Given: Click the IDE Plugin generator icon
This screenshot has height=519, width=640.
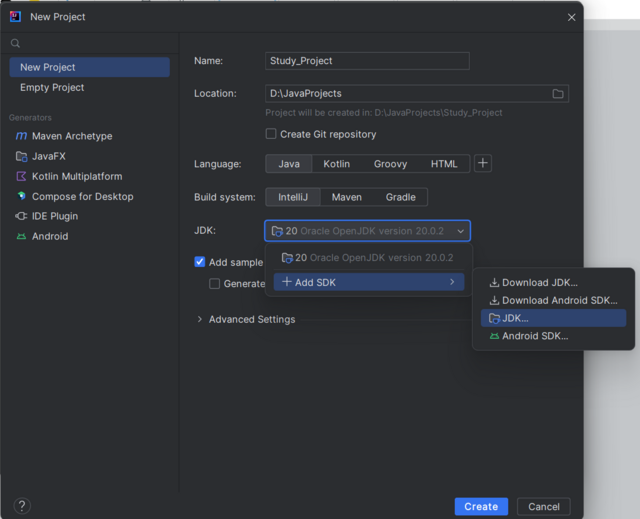Looking at the screenshot, I should 21,216.
